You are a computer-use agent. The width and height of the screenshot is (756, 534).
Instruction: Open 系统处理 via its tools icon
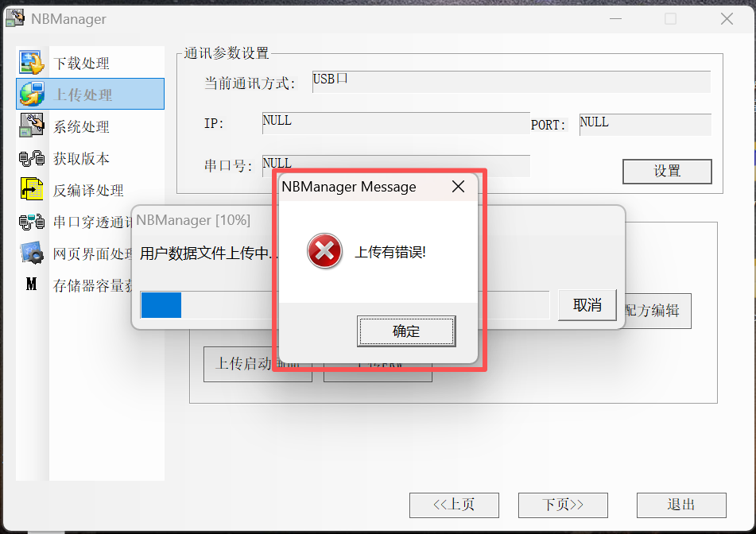pos(32,125)
